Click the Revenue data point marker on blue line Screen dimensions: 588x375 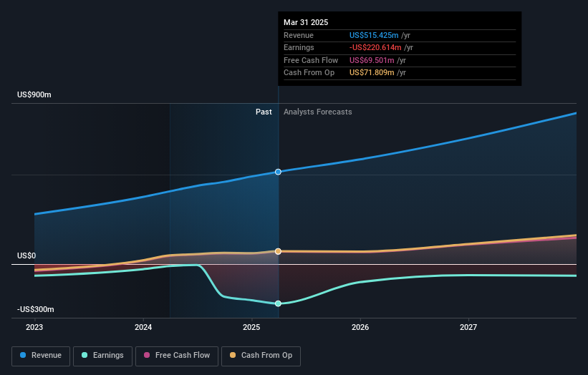pos(278,172)
